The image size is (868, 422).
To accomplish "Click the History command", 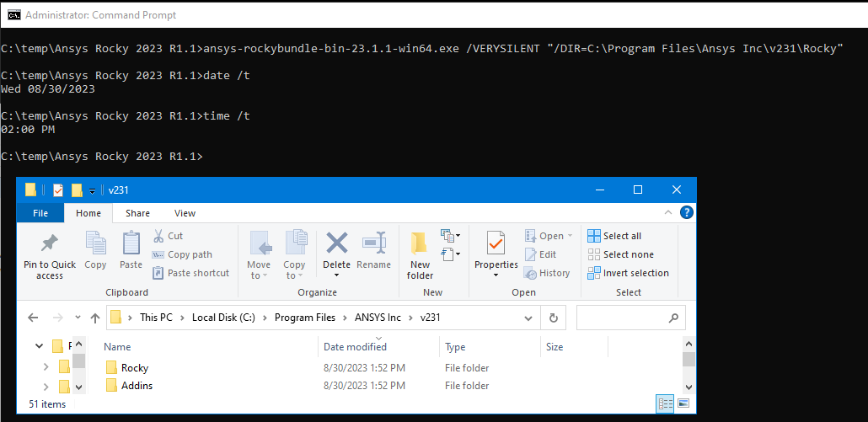I will click(x=547, y=273).
